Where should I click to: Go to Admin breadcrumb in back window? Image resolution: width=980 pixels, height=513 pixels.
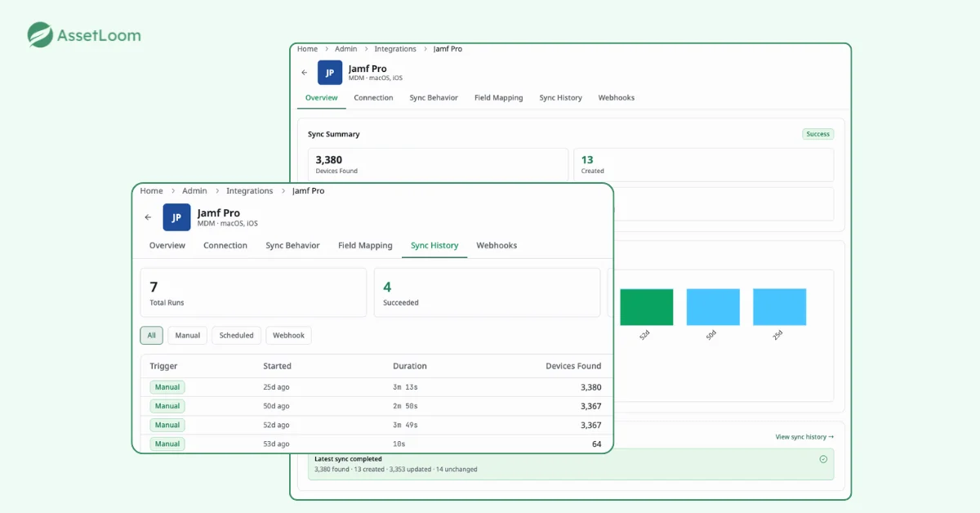coord(346,49)
